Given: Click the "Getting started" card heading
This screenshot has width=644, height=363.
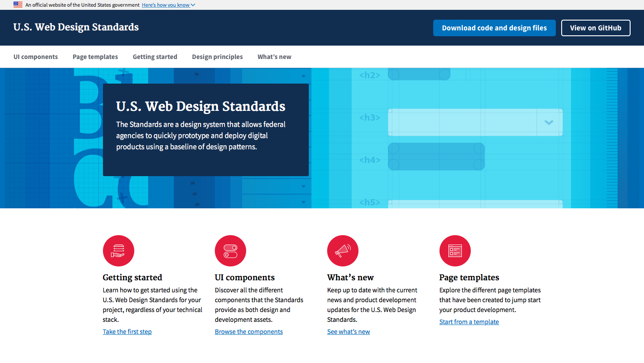Looking at the screenshot, I should point(132,278).
